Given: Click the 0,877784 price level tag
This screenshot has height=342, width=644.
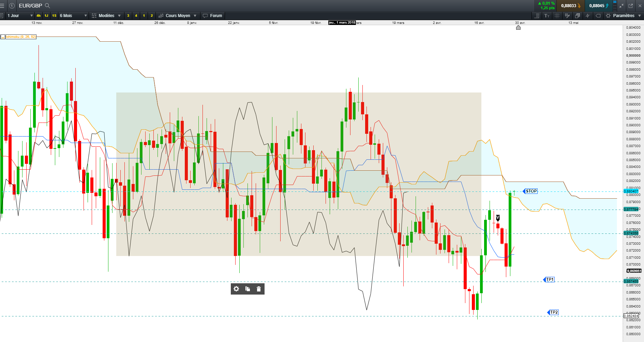Looking at the screenshot, I should (631, 209).
